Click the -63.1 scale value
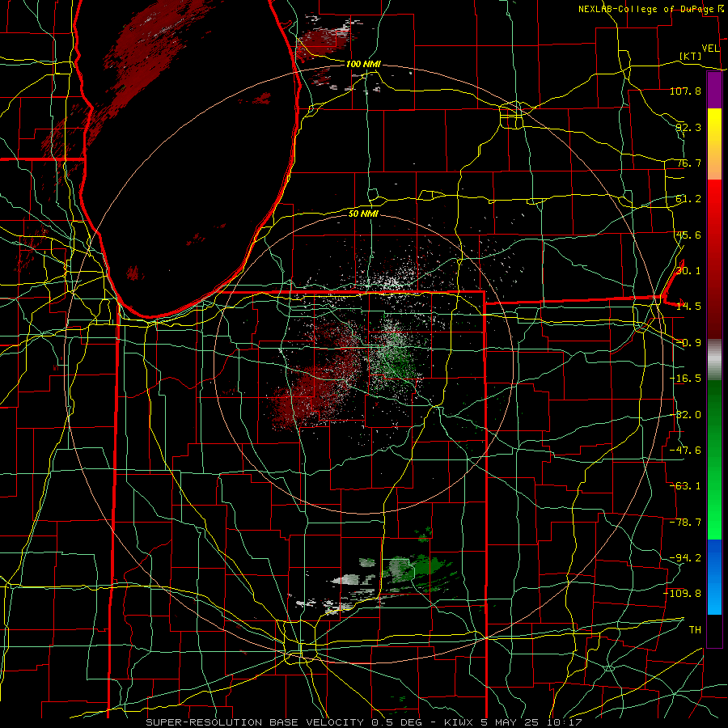The width and height of the screenshot is (728, 728). point(685,486)
